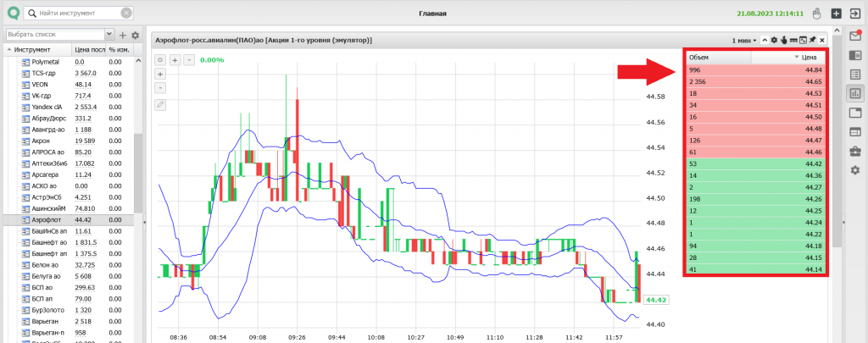868x343 pixels.
Task: Open the instrument list settings gear
Action: click(135, 35)
